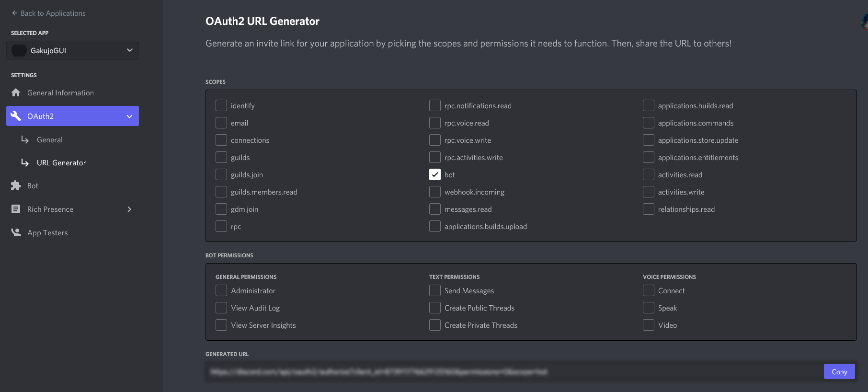868x392 pixels.
Task: Collapse the OAuth2 section chevron
Action: click(129, 116)
